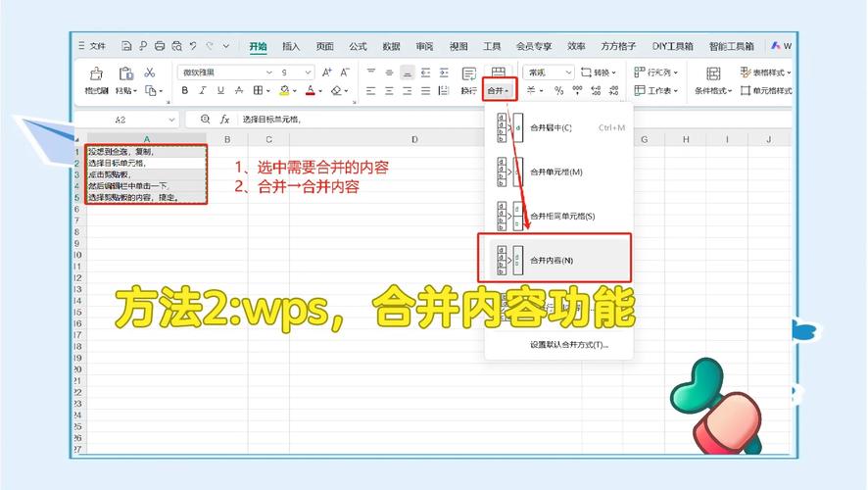Undo the last action

click(x=193, y=46)
